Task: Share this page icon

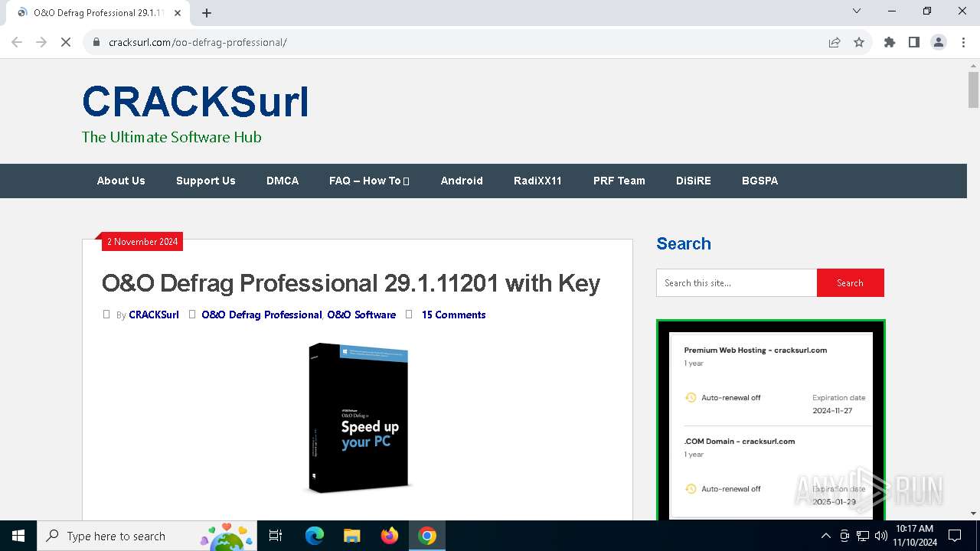Action: point(835,42)
